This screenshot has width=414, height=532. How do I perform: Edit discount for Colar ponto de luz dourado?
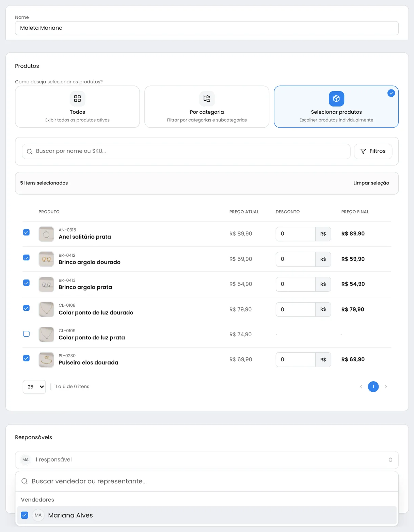[296, 309]
